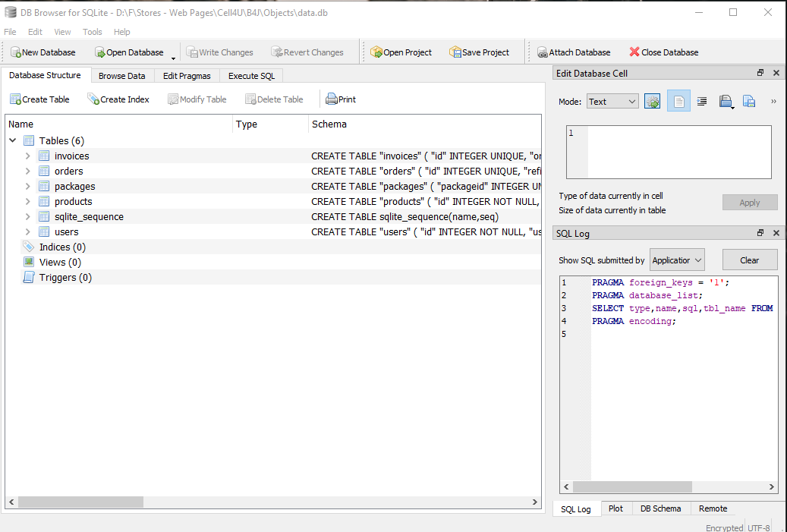
Task: Save the project with Save Project
Action: pos(455,52)
